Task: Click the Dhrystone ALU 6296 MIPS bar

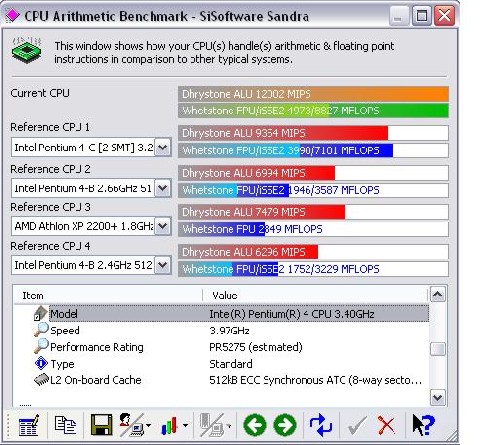Action: 313,252
